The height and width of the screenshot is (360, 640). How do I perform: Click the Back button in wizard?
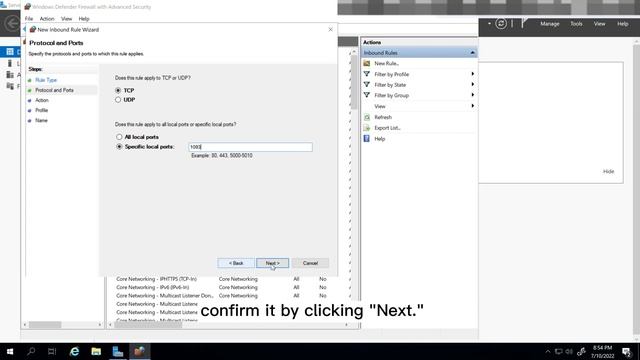(236, 263)
